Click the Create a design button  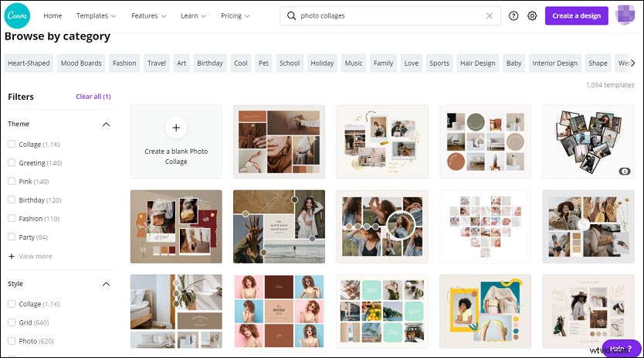pos(576,15)
